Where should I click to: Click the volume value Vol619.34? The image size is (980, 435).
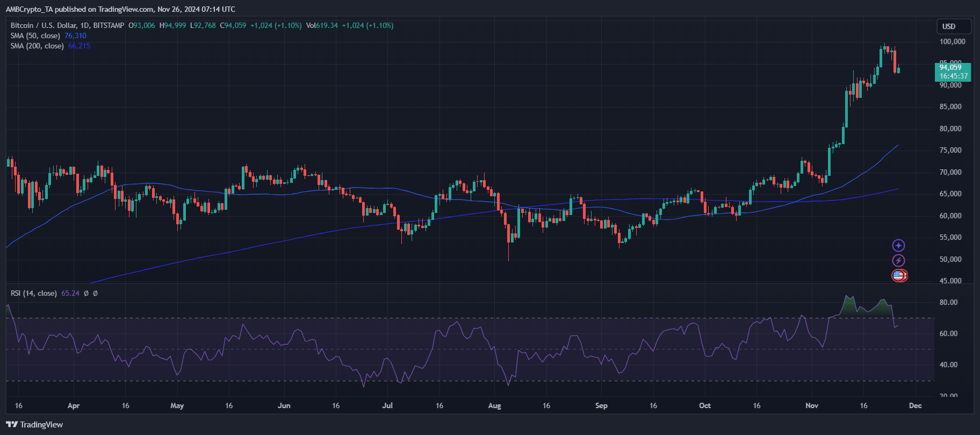pyautogui.click(x=322, y=25)
